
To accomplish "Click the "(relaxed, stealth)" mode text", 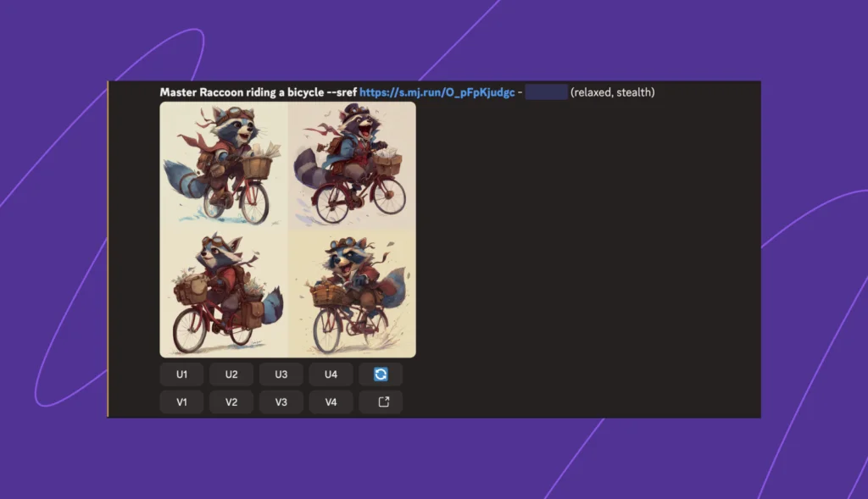I will (612, 92).
